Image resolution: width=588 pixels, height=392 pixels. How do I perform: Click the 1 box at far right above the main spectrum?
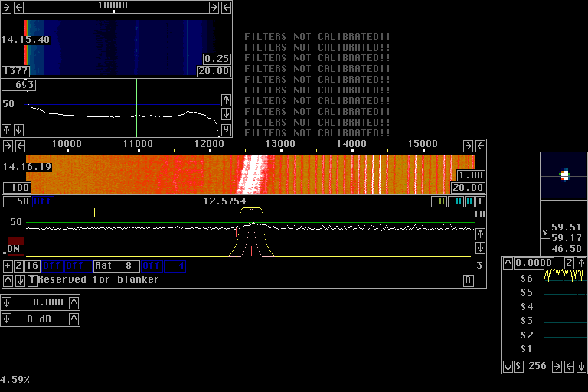[x=479, y=201]
